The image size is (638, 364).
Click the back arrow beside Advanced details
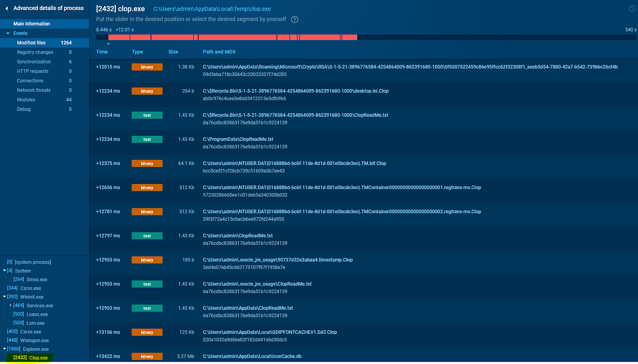tap(6, 8)
